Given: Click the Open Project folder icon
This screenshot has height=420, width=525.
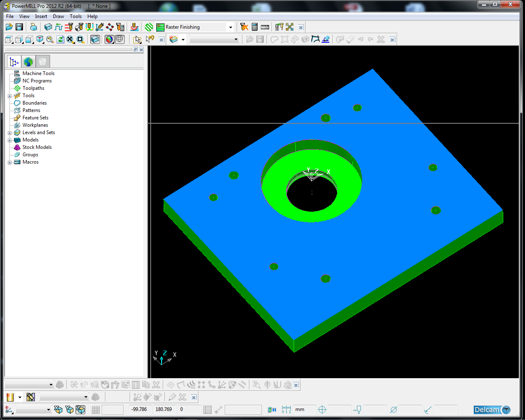Looking at the screenshot, I should coord(9,27).
